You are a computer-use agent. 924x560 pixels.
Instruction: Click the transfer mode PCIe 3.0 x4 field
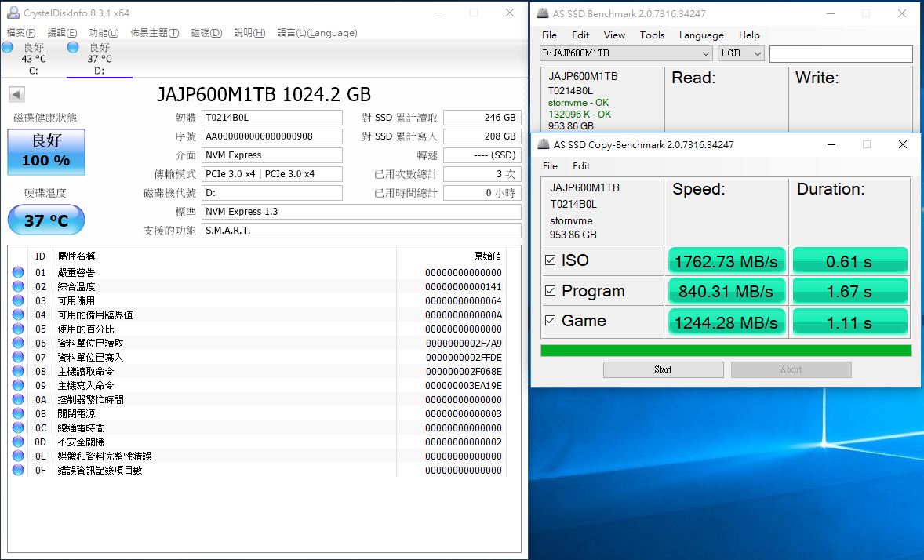point(271,174)
